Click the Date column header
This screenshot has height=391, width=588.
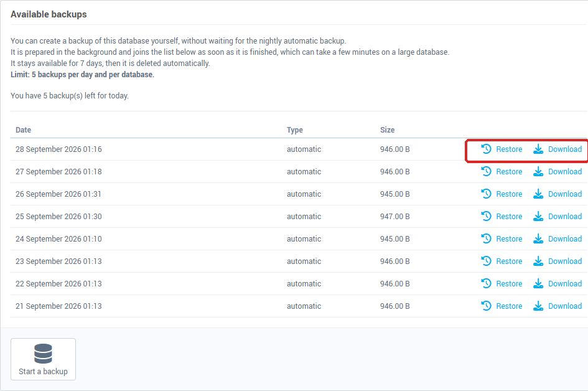coord(23,130)
